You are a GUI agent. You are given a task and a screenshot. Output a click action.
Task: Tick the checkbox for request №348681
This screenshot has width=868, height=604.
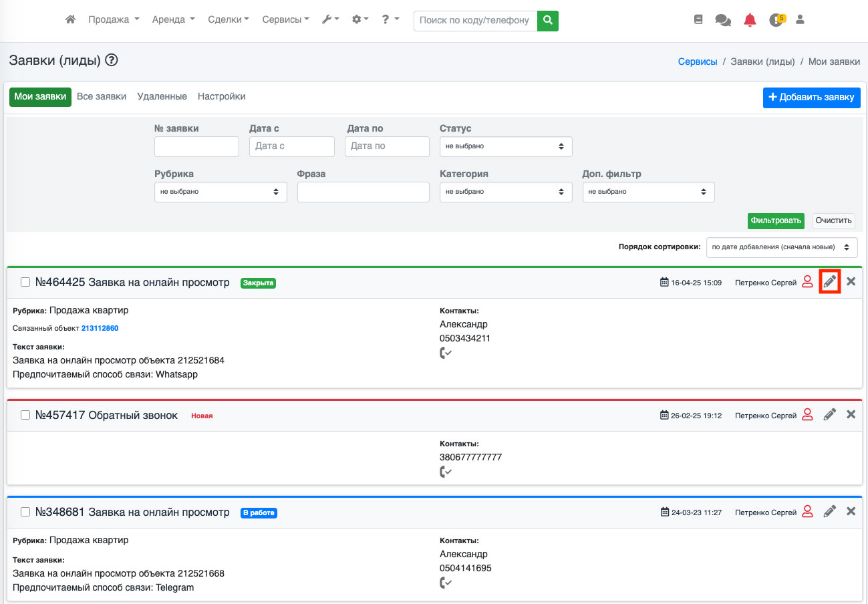point(25,512)
